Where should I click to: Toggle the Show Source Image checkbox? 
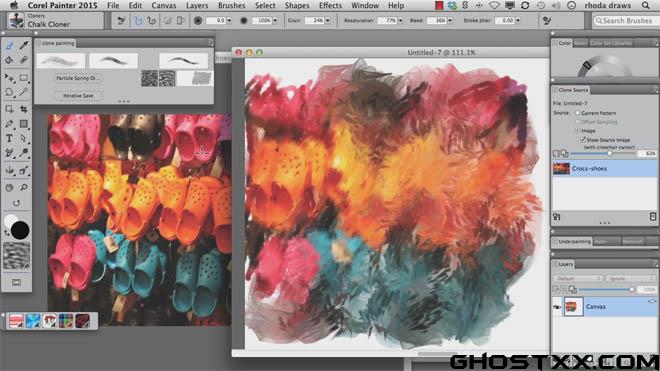[x=583, y=139]
